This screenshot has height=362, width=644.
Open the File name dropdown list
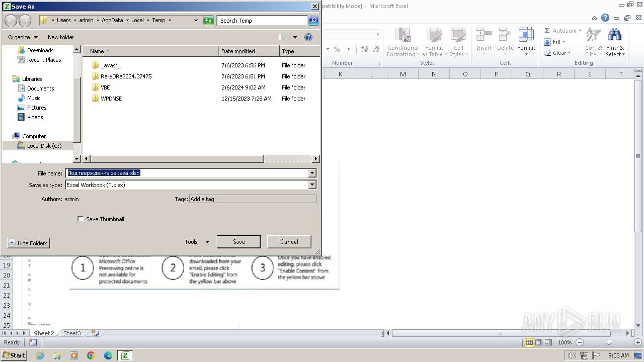click(312, 173)
